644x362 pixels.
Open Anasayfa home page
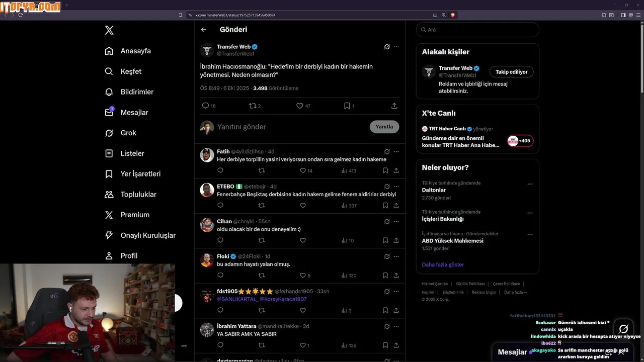click(128, 51)
